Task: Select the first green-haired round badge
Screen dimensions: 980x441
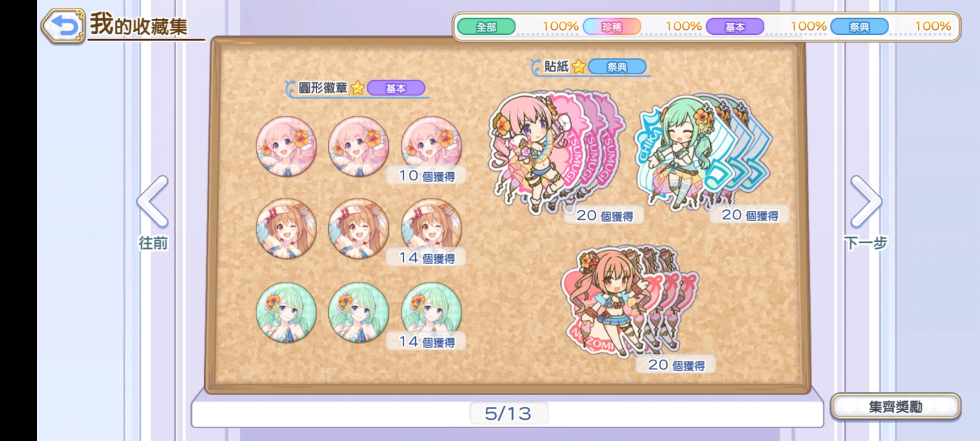Action: click(x=286, y=312)
